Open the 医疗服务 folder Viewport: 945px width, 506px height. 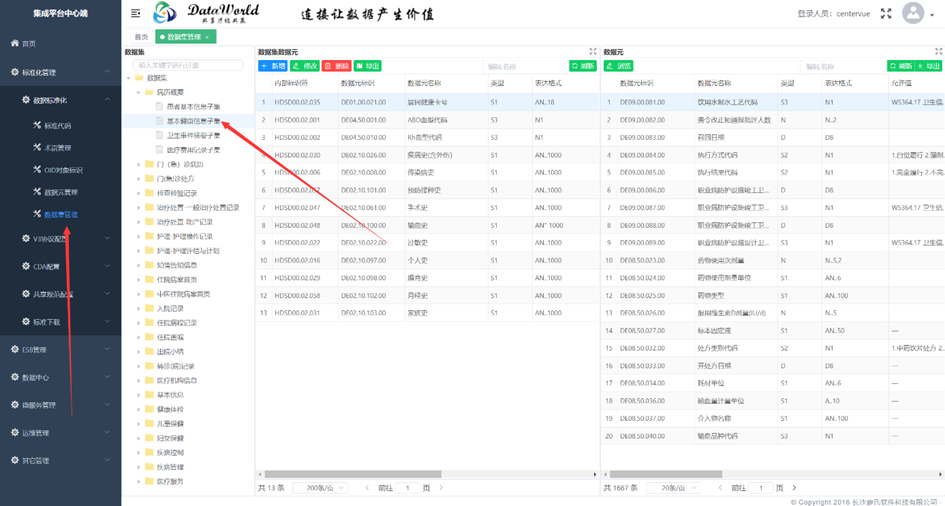(x=169, y=481)
